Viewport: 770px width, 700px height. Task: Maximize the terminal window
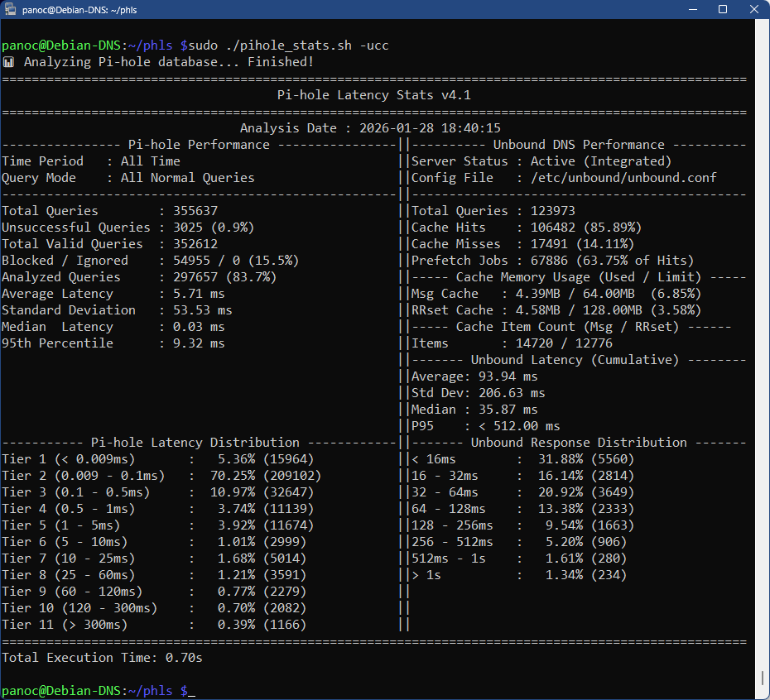point(722,9)
